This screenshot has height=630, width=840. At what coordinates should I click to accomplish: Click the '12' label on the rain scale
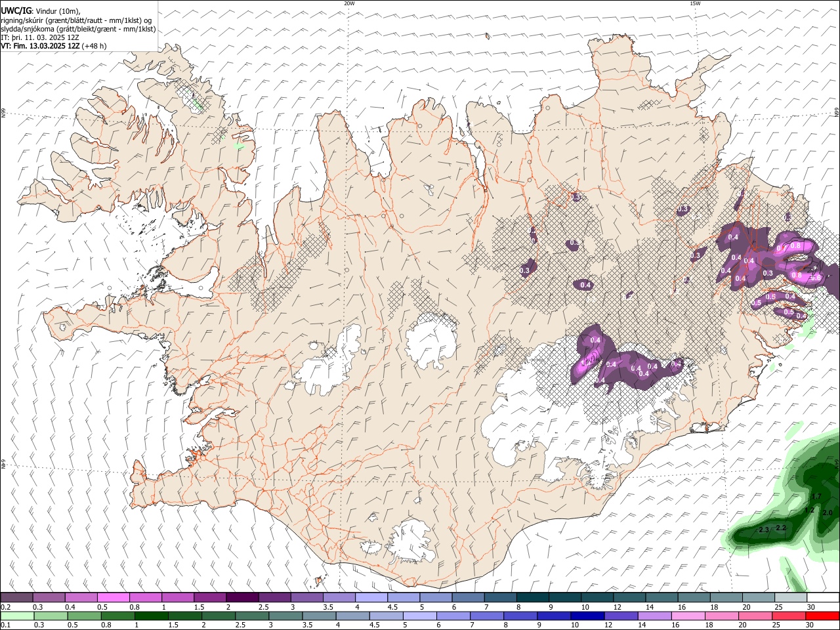[x=607, y=625]
